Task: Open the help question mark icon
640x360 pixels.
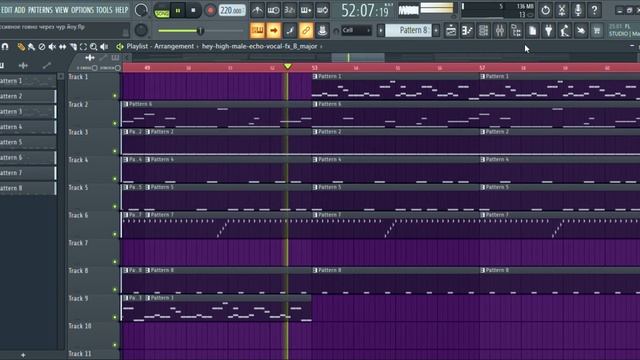Action: tap(594, 10)
